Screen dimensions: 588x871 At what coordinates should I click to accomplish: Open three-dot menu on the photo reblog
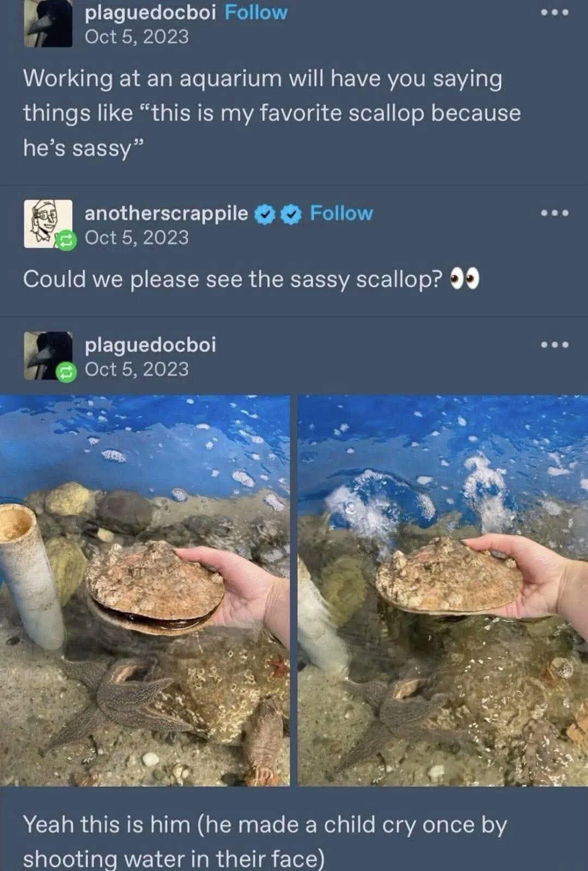coord(555,345)
